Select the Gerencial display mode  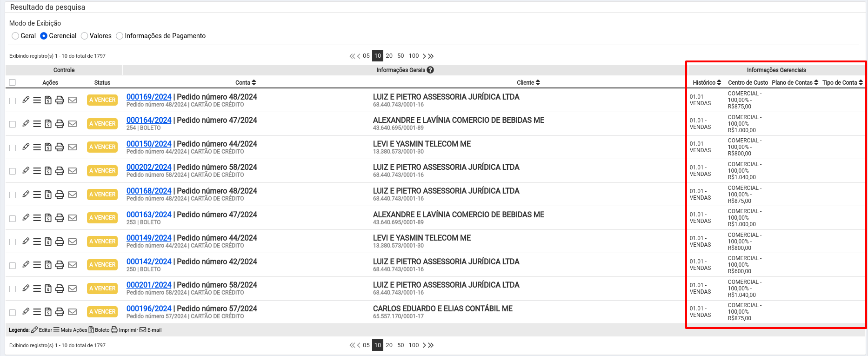click(44, 36)
